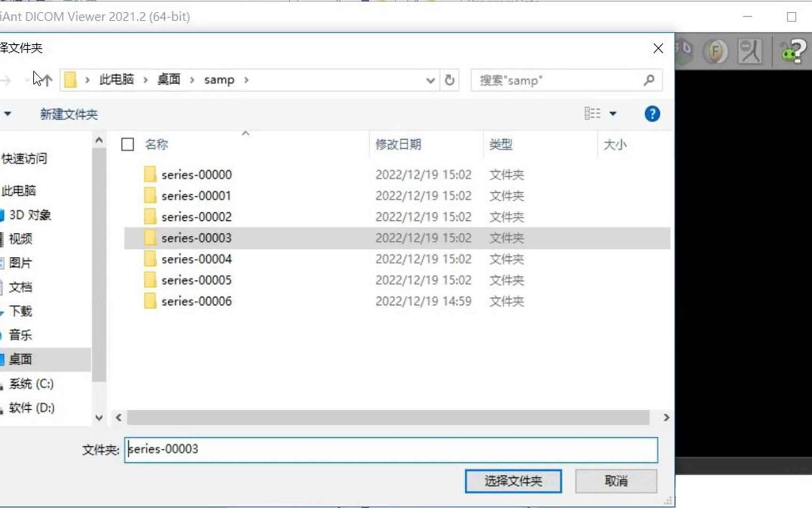Sort by the 修改日期 column header
This screenshot has width=812, height=508.
pyautogui.click(x=398, y=144)
